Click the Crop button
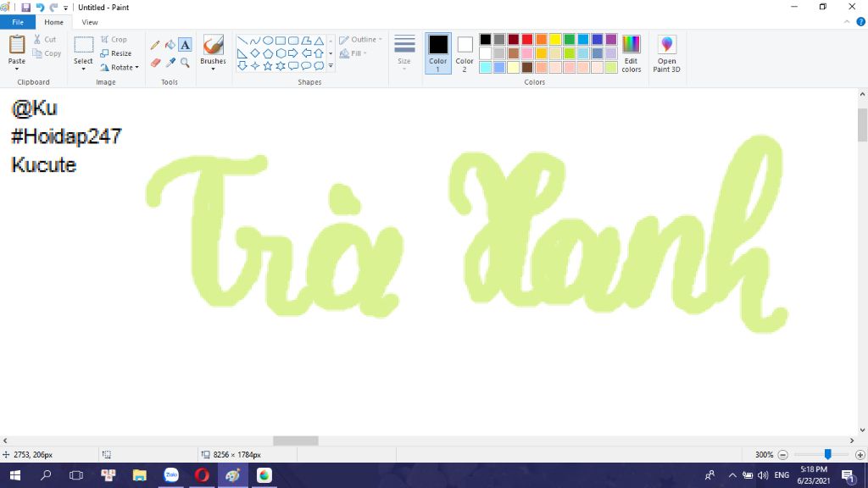The image size is (868, 488). click(x=114, y=39)
